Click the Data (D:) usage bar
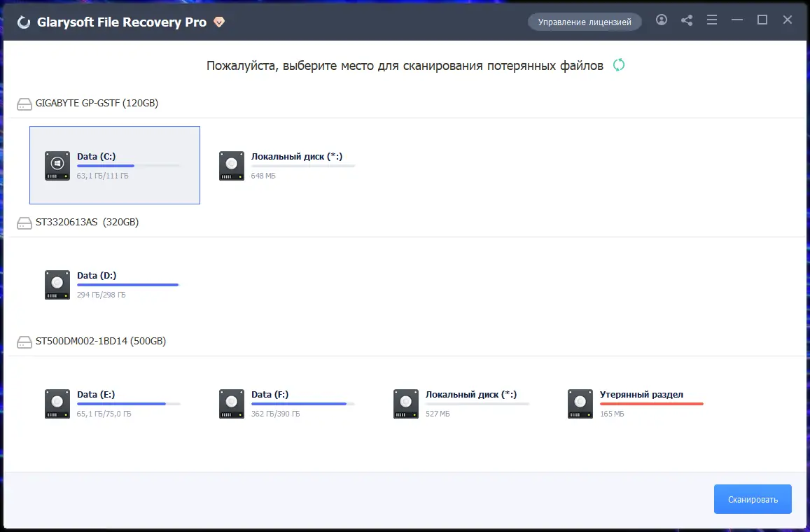Viewport: 810px width, 532px height. pos(129,285)
